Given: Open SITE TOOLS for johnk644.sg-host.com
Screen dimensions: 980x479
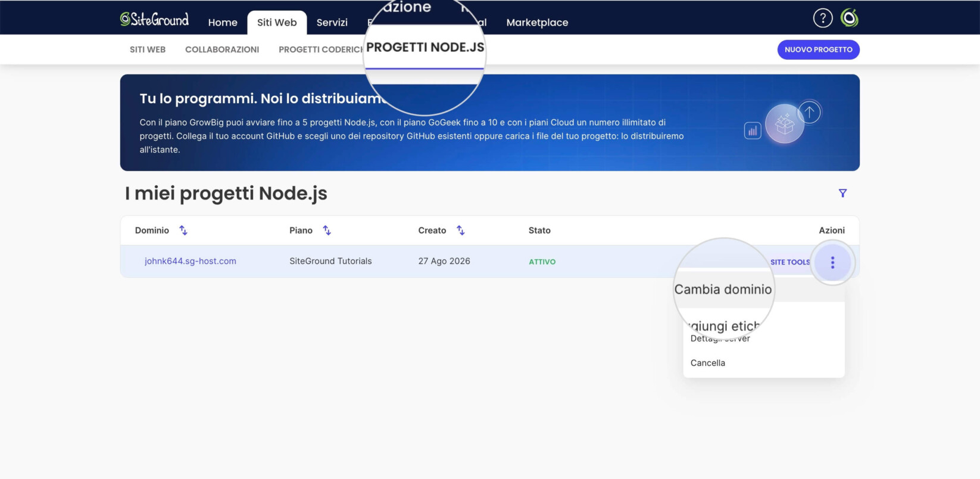Looking at the screenshot, I should (790, 262).
